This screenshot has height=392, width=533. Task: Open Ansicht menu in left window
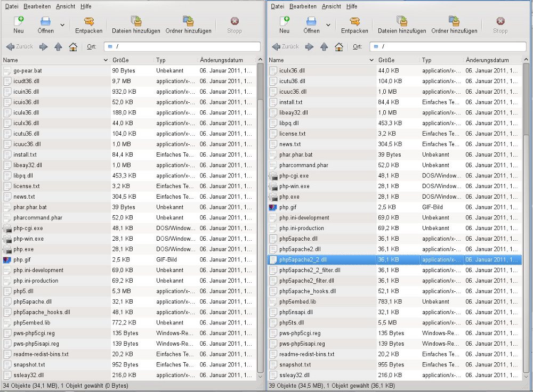pos(66,6)
